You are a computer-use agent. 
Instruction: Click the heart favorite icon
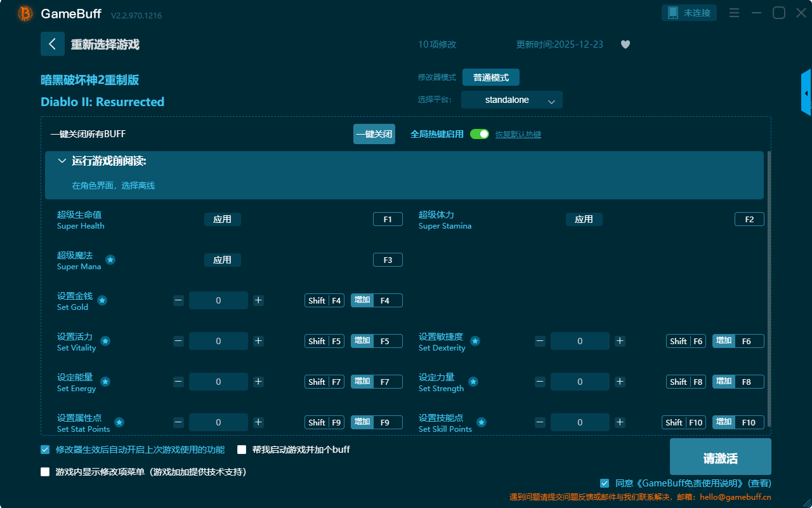pos(625,44)
